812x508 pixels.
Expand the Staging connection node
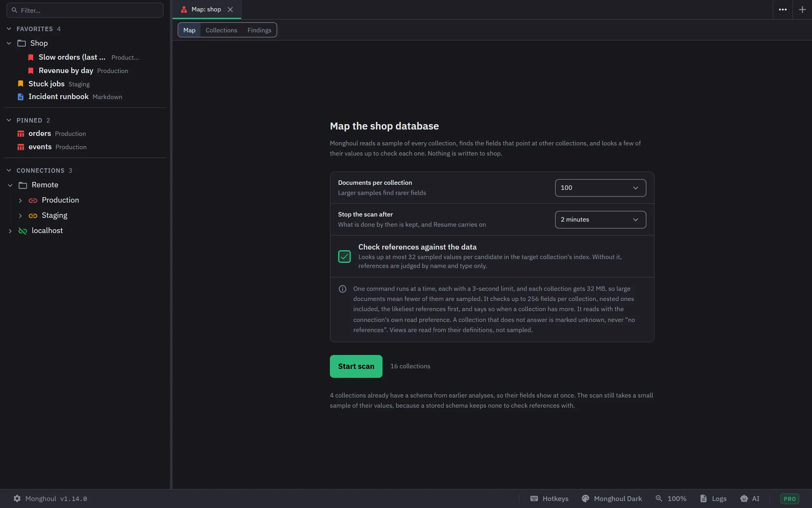tap(20, 216)
